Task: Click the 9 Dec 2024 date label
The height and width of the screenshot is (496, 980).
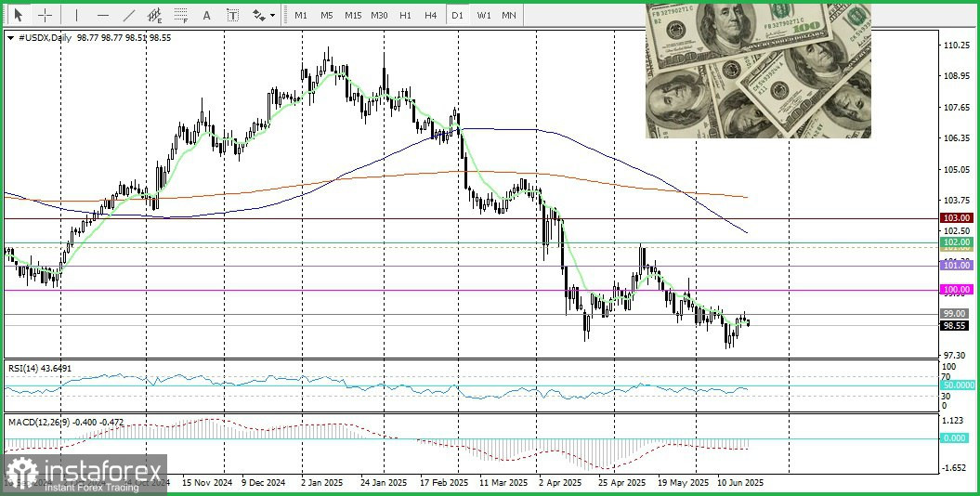Action: 263,483
